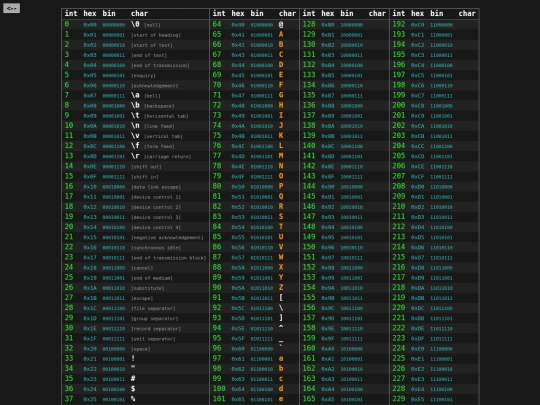Click the "[data link escape]" description
Viewport: 540px width, 405px height.
156,187
